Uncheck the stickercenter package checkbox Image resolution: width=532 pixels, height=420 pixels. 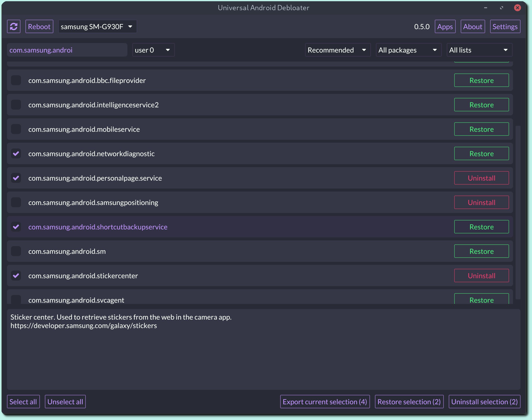pos(16,276)
